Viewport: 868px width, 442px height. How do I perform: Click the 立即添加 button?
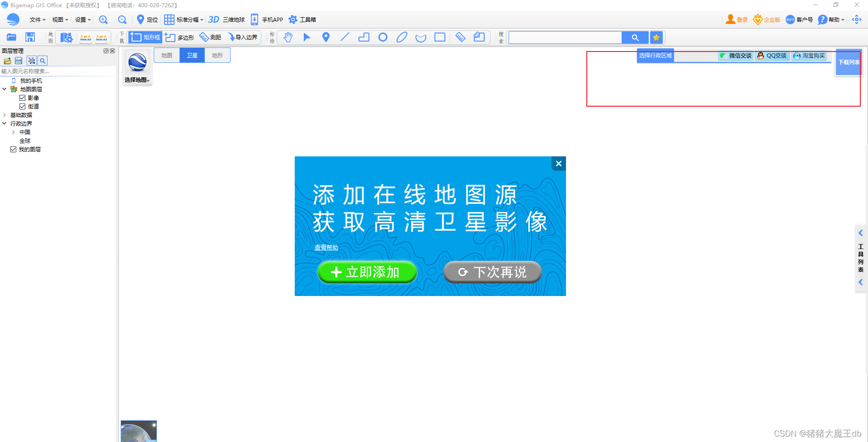point(367,272)
